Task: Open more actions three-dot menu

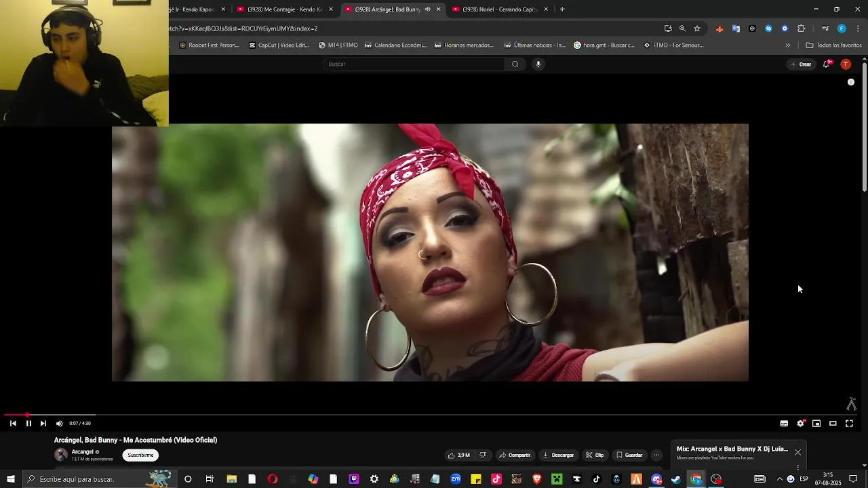Action: pos(656,455)
